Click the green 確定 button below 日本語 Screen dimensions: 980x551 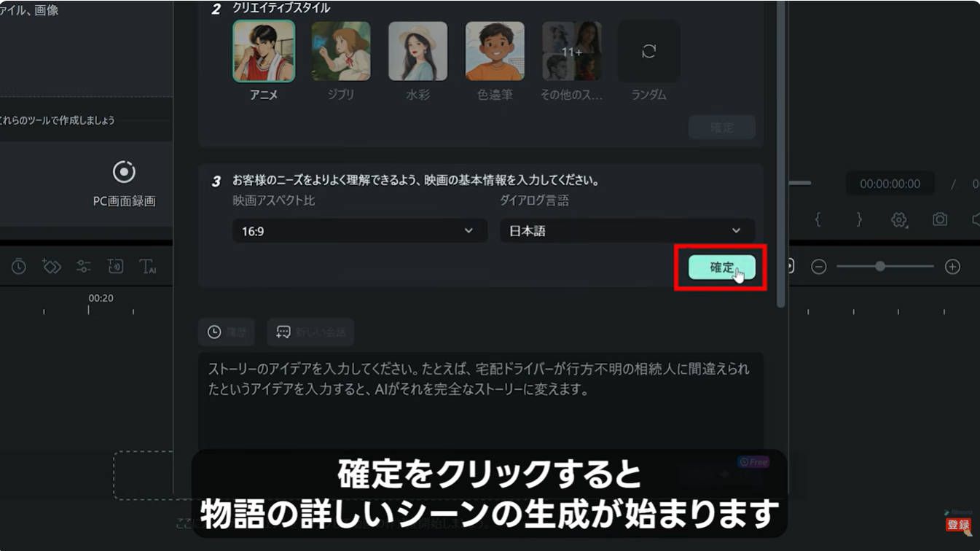[x=722, y=267]
